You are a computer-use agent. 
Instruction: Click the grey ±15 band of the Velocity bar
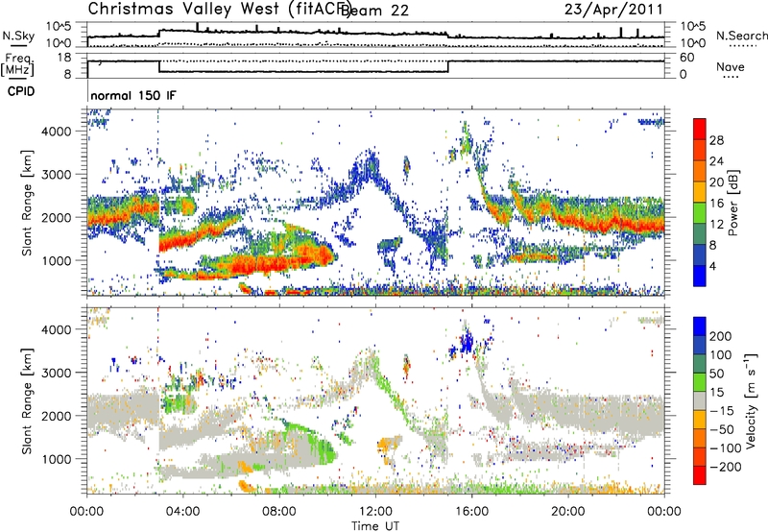[x=700, y=400]
